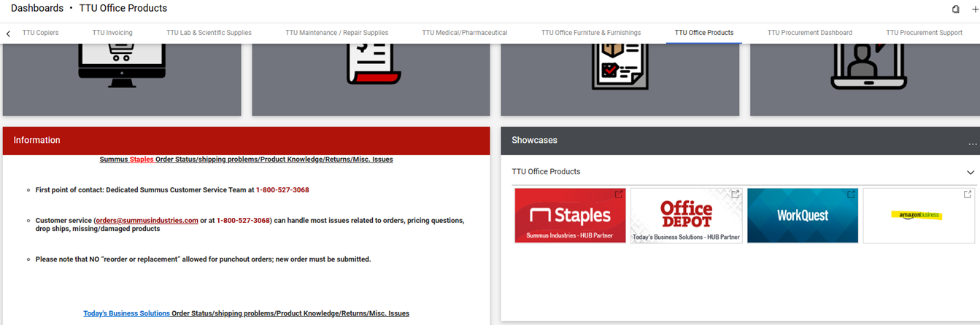Collapse the TTU Office Products showcase section
Viewport: 980px width, 325px height.
971,173
